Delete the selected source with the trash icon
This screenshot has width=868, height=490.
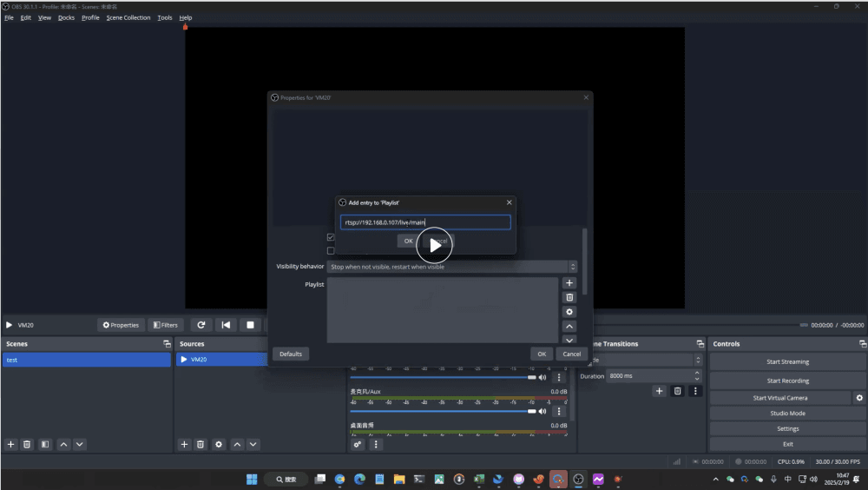tap(201, 444)
